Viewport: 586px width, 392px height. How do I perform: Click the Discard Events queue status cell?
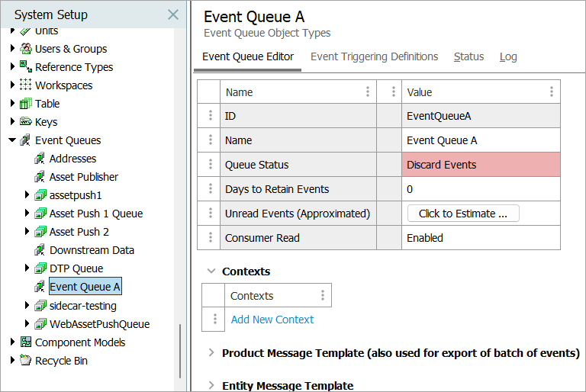(x=481, y=165)
